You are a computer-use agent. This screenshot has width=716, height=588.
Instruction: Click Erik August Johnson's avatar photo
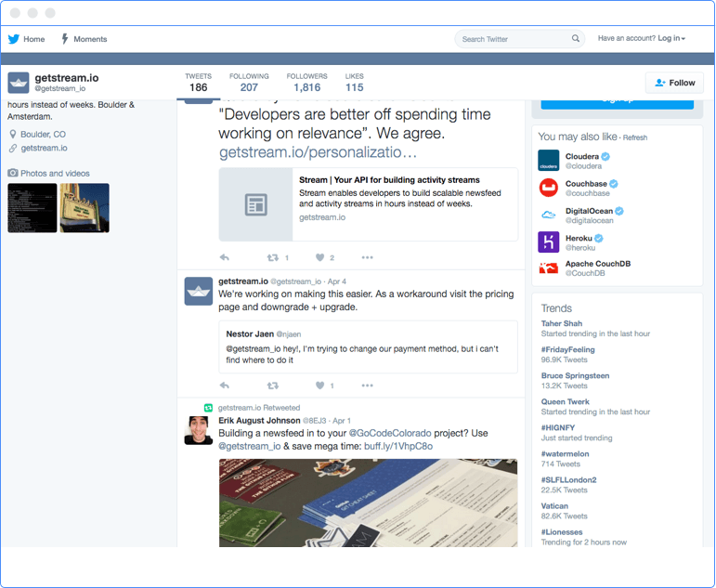coord(198,430)
